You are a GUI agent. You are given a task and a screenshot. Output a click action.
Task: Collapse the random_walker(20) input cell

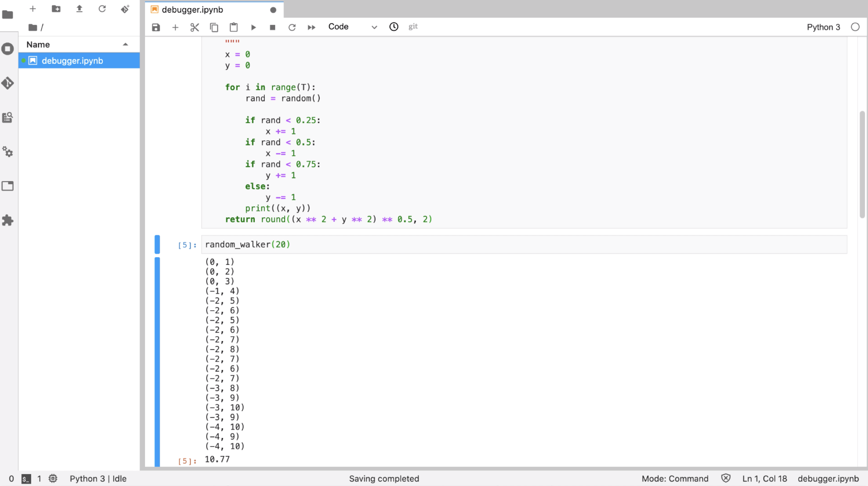pyautogui.click(x=157, y=245)
